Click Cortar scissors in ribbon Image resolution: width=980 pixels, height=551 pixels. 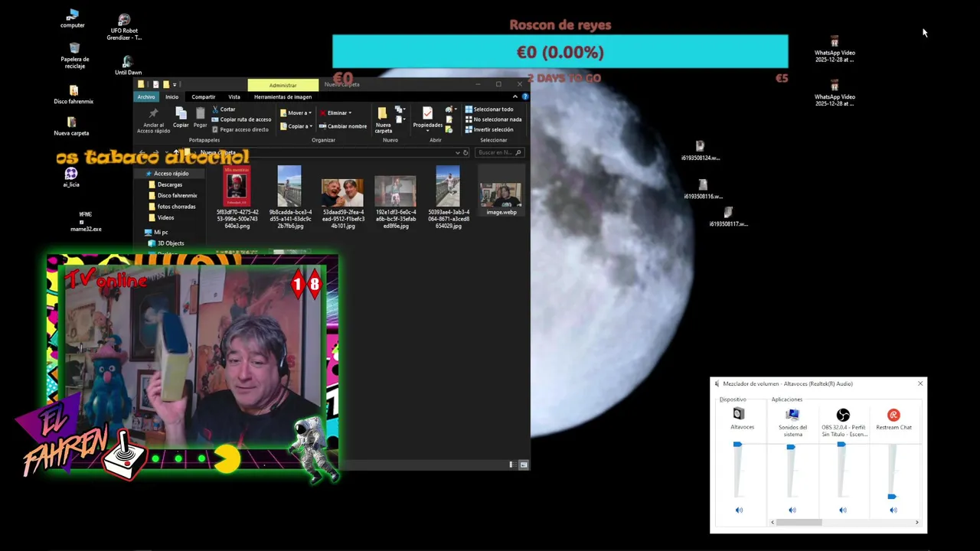(x=224, y=109)
